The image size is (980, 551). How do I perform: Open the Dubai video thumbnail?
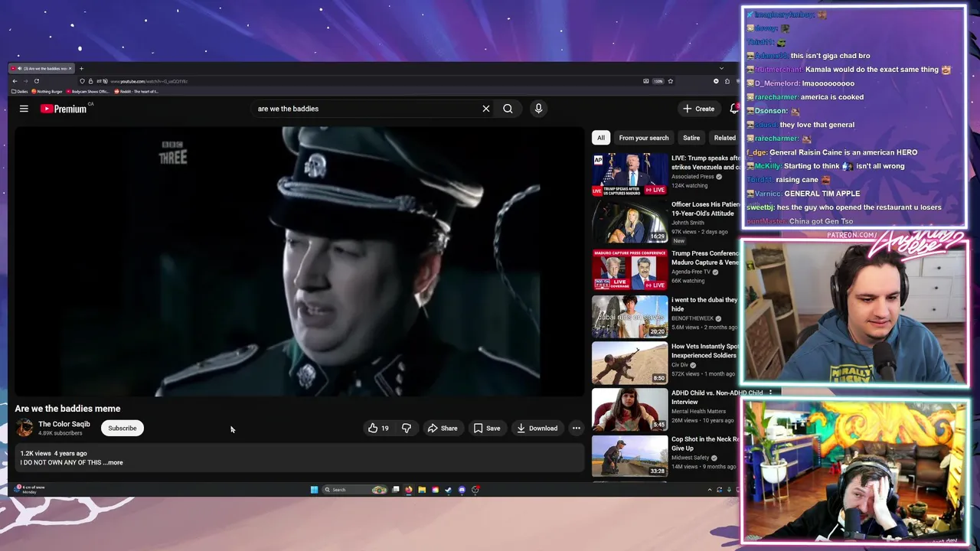point(629,315)
